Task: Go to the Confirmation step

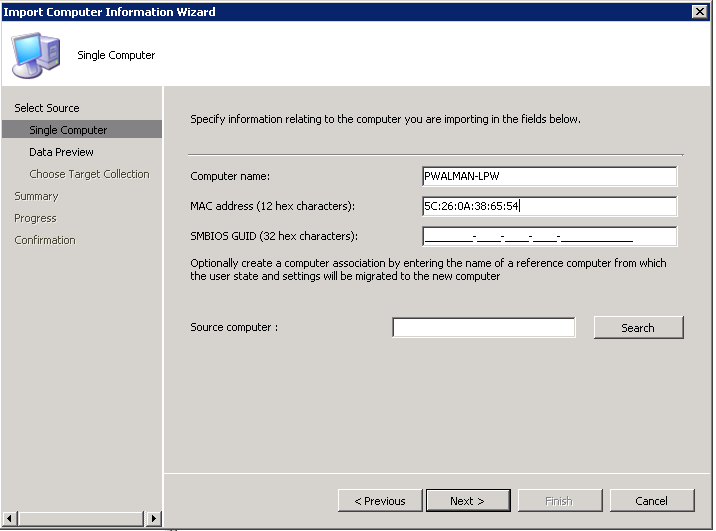Action: coord(45,240)
